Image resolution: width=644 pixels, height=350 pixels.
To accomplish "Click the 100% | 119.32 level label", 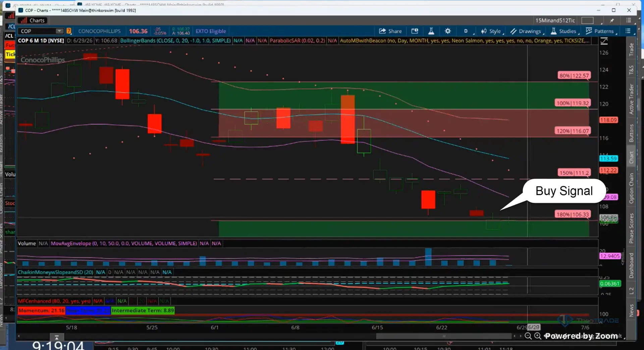I will (573, 103).
